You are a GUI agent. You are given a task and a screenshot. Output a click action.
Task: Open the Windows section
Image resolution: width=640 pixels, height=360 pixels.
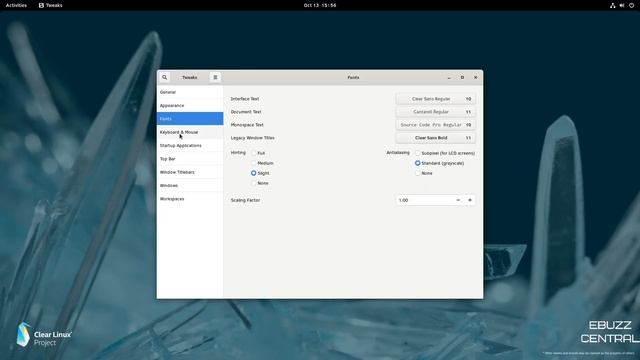coord(190,185)
